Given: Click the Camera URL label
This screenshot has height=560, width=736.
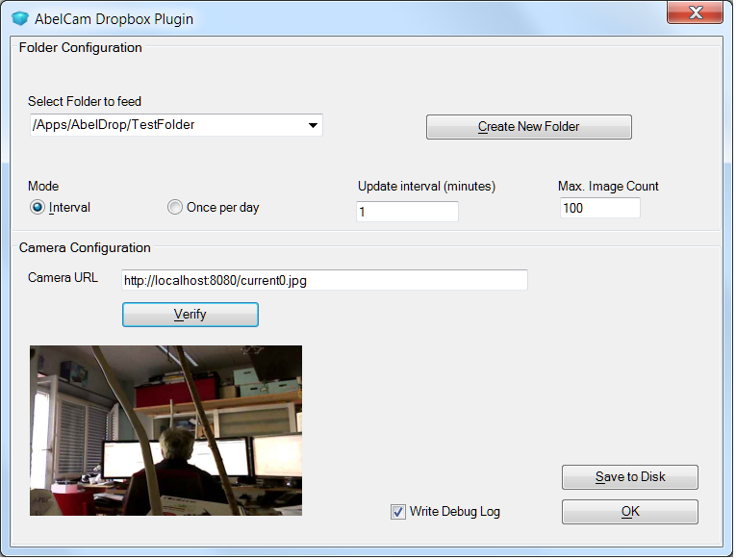Looking at the screenshot, I should click(x=63, y=278).
